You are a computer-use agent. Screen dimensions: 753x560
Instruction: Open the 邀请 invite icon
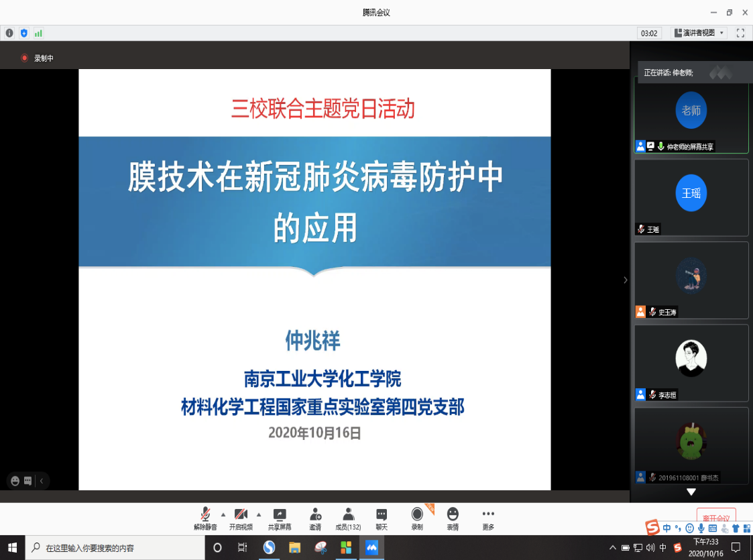(315, 515)
